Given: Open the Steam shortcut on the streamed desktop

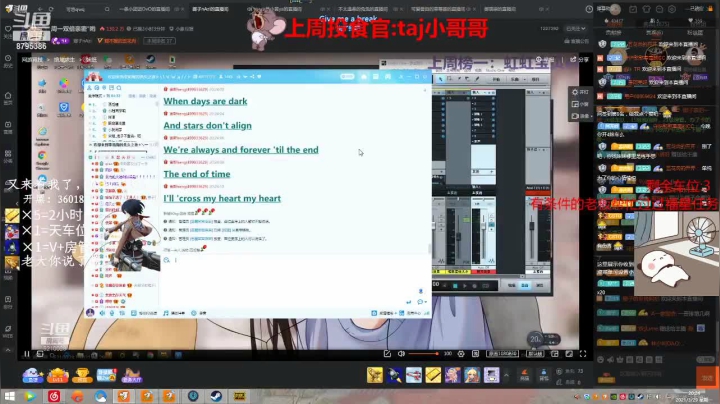Looking at the screenshot, I should 151,61.
